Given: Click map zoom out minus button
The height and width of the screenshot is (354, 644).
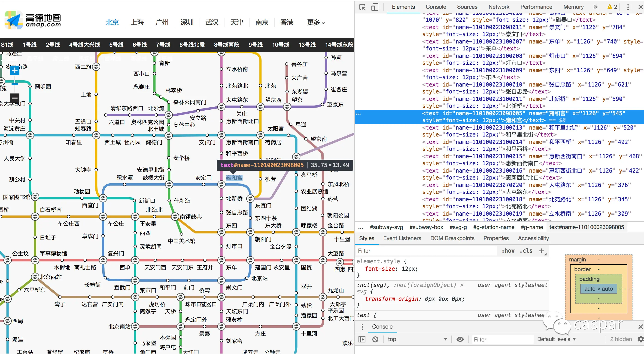Looking at the screenshot, I should point(15,98).
